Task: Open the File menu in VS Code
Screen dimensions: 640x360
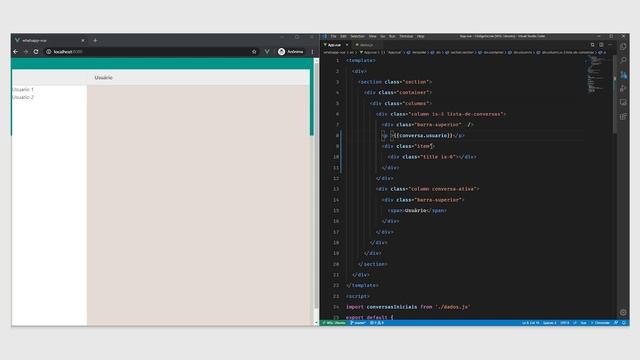Action: pyautogui.click(x=333, y=36)
